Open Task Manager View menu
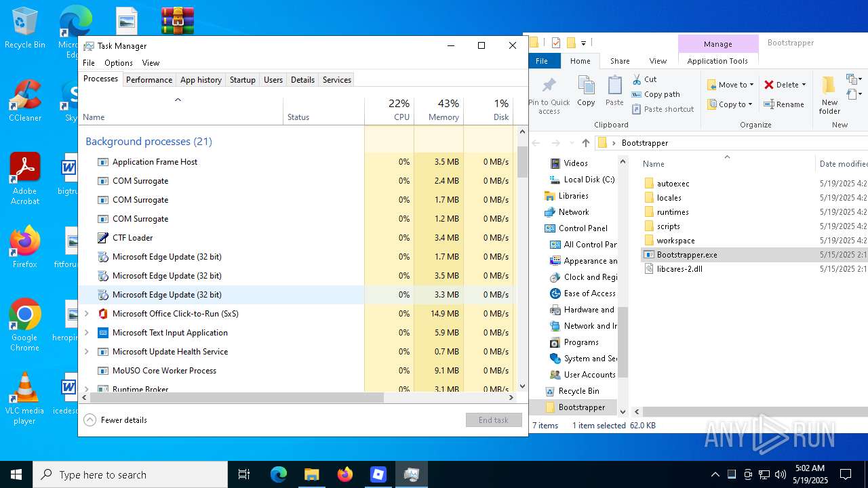The width and height of the screenshot is (868, 488). coord(151,63)
